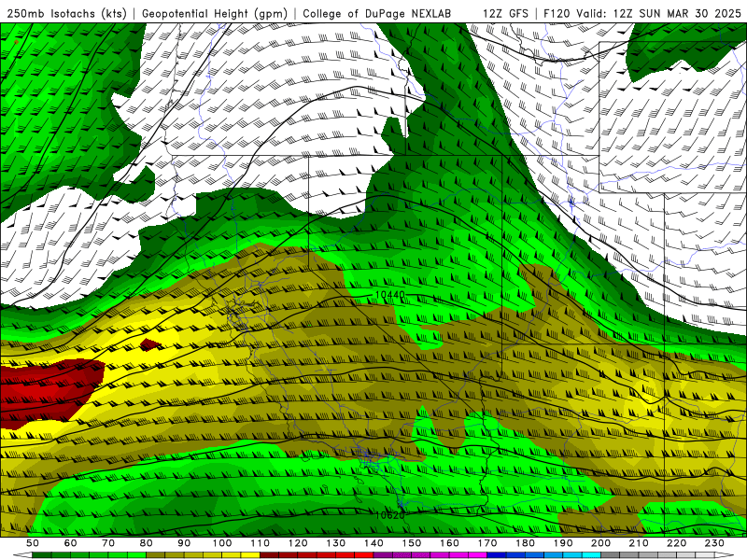Click the left arrow end of the color bar
Image resolution: width=747 pixels, height=560 pixels.
22,555
